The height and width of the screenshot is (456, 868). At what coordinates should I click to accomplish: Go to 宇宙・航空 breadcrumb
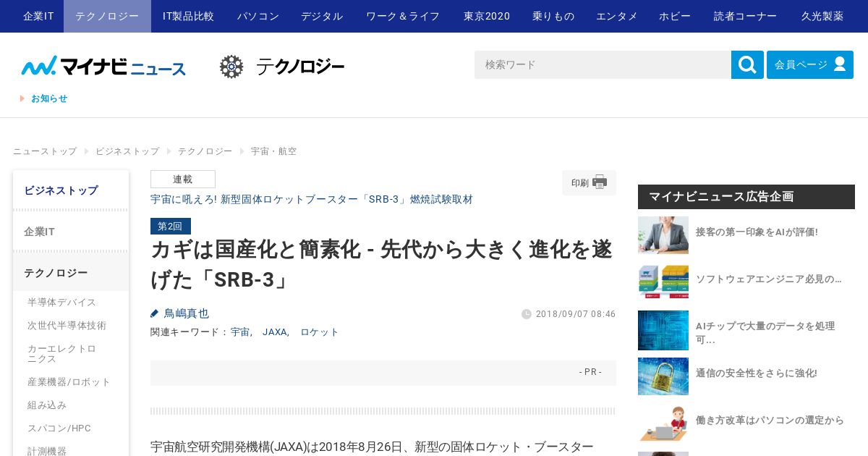[x=273, y=151]
